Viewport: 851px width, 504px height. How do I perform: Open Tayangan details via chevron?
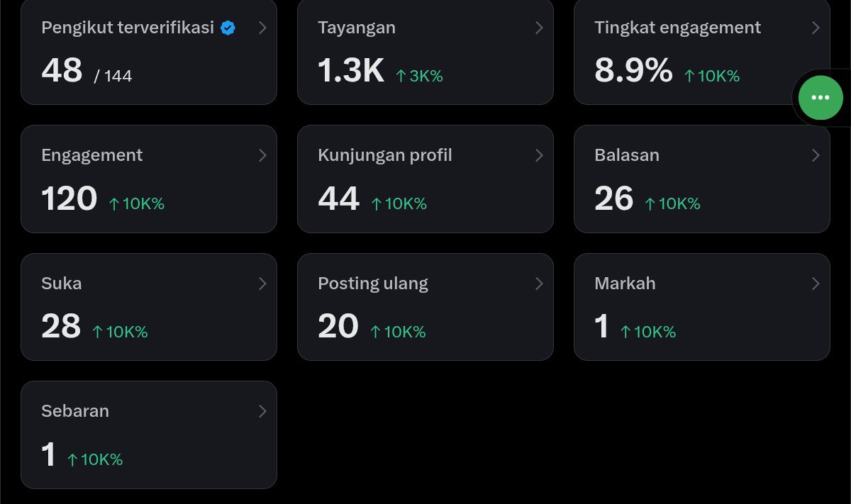[539, 28]
